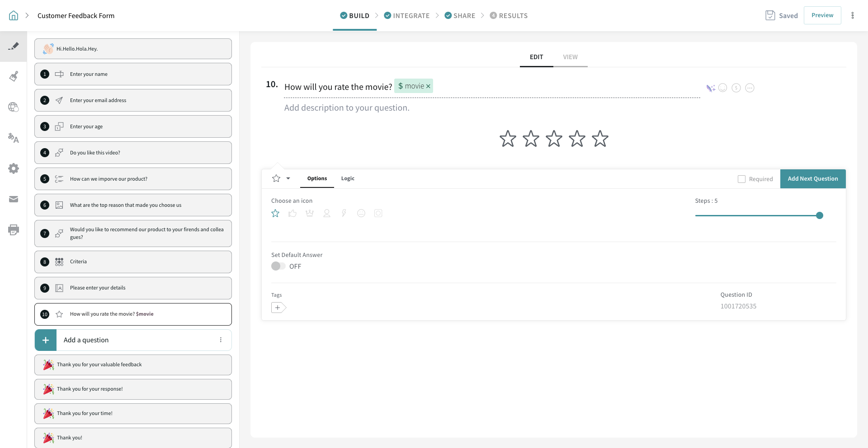Select the smiley face rating icon

pos(361,213)
